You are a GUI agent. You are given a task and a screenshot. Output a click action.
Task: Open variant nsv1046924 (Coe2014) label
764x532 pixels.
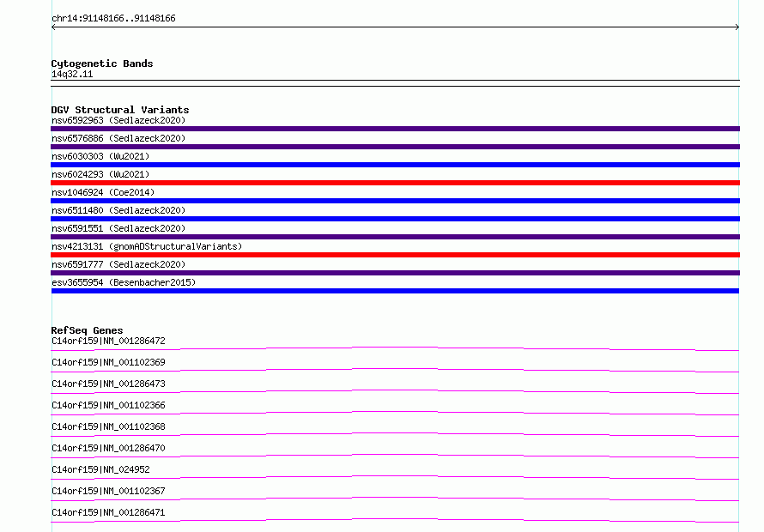(103, 192)
